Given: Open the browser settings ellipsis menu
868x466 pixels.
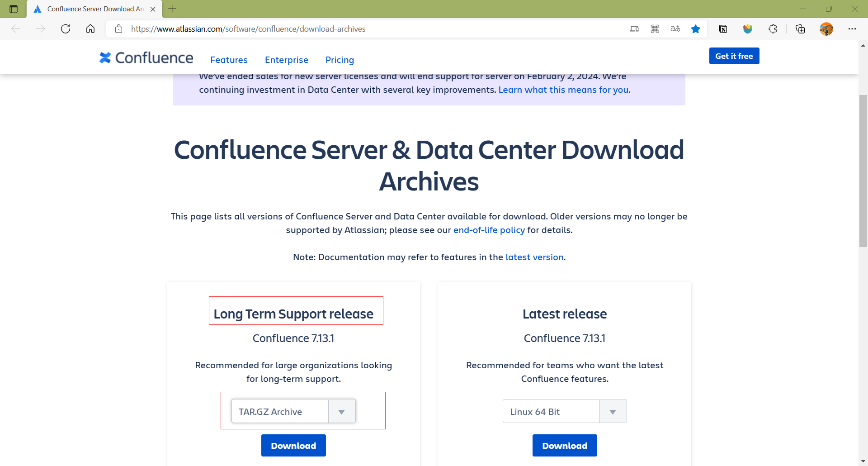Looking at the screenshot, I should coord(852,29).
